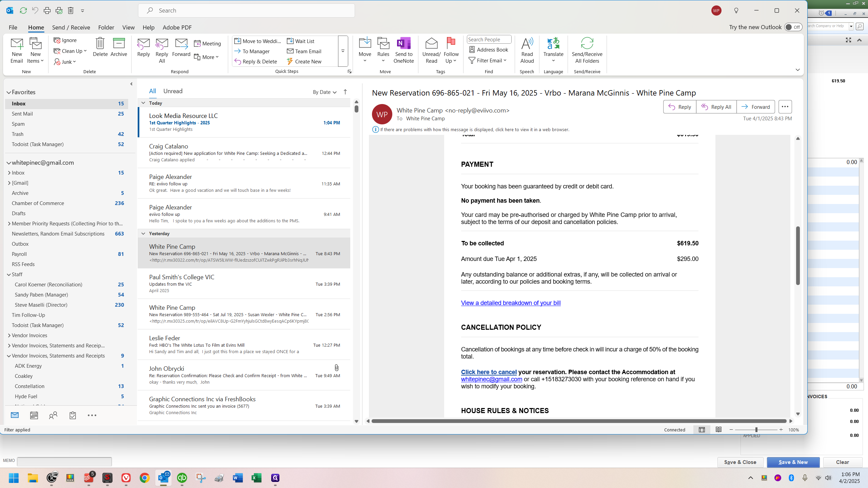Delete the selected message via ribbon
The height and width of the screenshot is (488, 868).
tap(100, 47)
